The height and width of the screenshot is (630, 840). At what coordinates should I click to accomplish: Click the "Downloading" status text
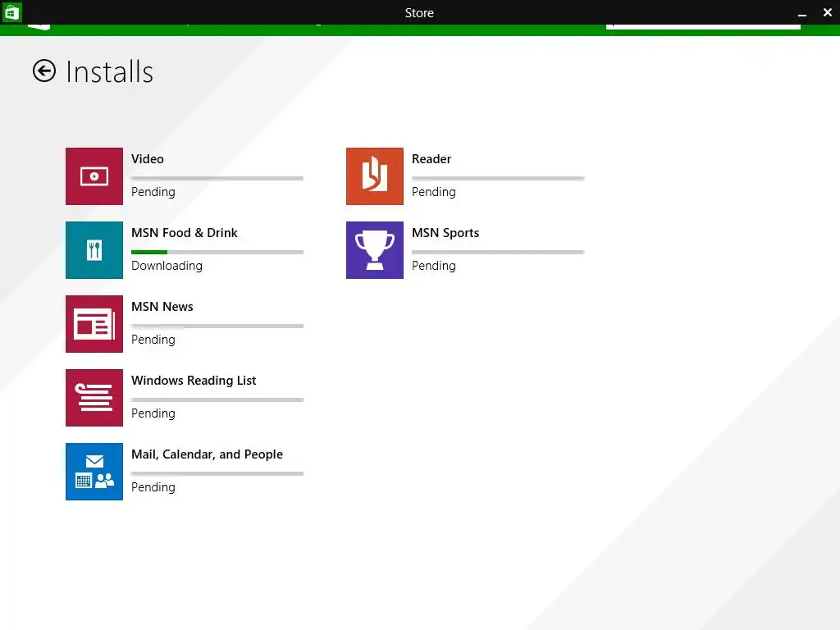click(167, 267)
